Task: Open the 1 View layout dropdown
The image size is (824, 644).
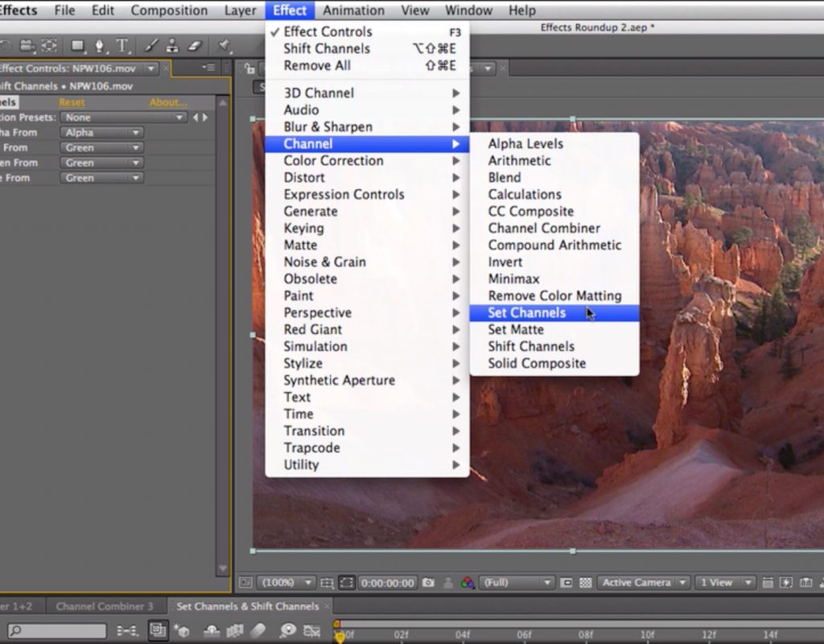Action: [x=725, y=583]
